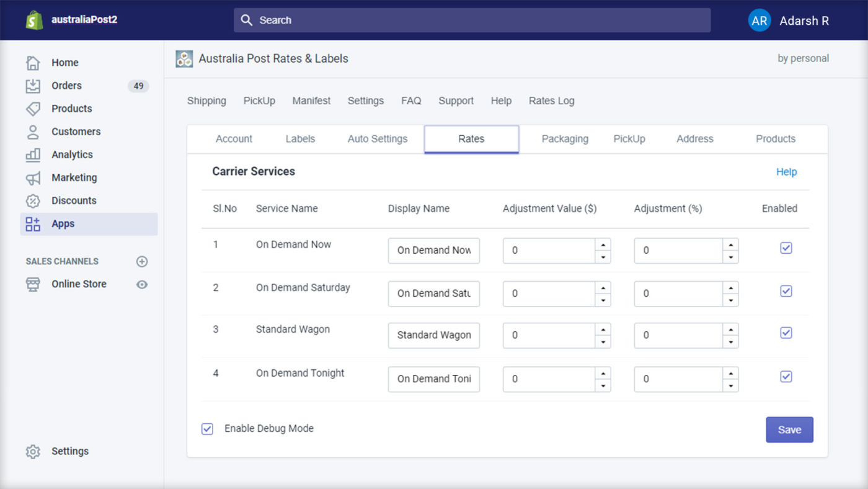
Task: Click the Customers person icon
Action: click(x=33, y=132)
